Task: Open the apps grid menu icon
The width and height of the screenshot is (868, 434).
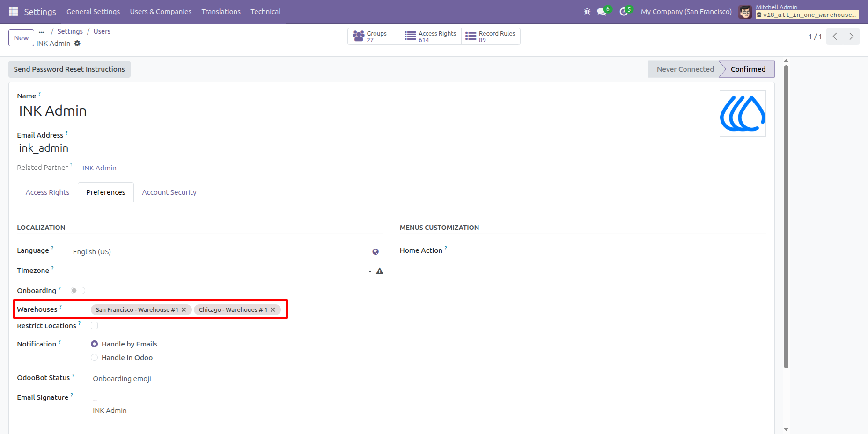Action: (x=13, y=11)
